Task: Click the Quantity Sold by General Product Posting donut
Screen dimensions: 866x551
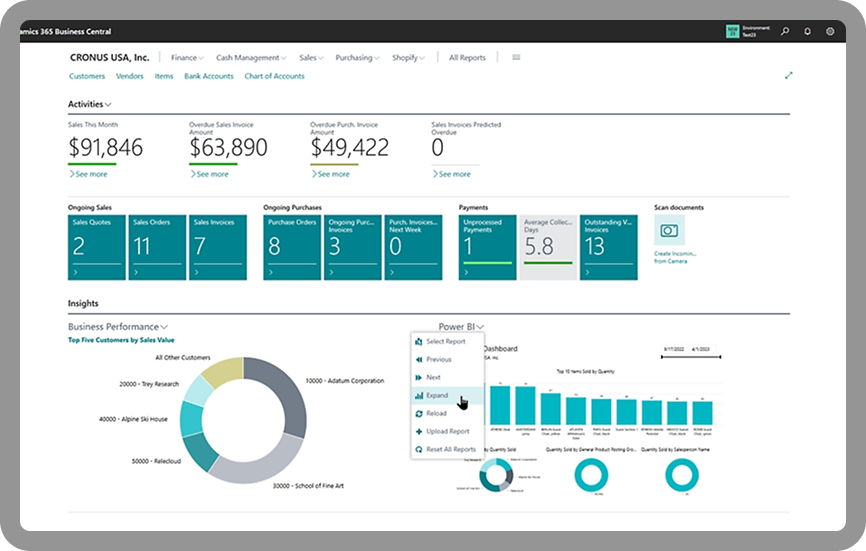Action: (591, 475)
